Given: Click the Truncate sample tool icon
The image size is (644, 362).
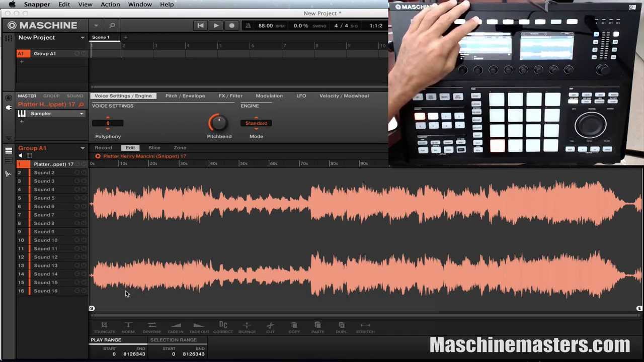Looking at the screenshot, I should coord(104,325).
